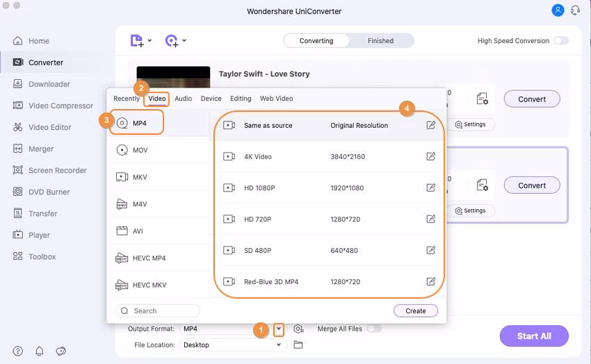Open the Video Editor section
591x364 pixels.
(x=42, y=127)
